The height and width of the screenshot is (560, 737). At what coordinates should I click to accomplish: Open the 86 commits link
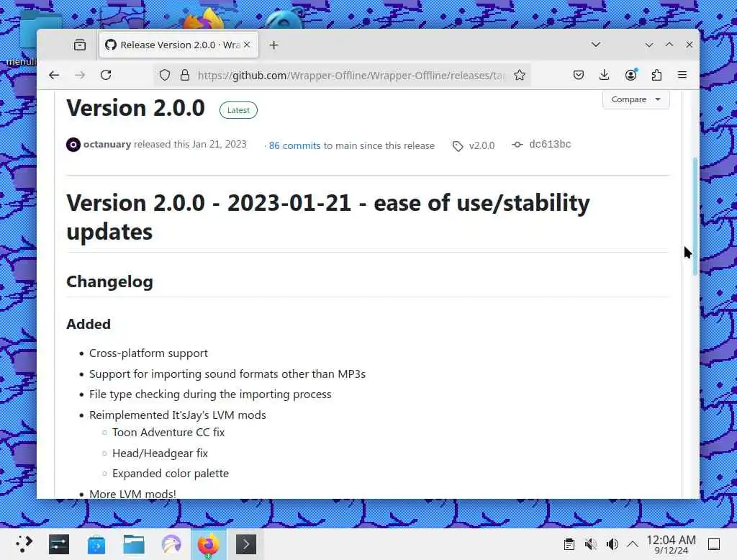(294, 146)
